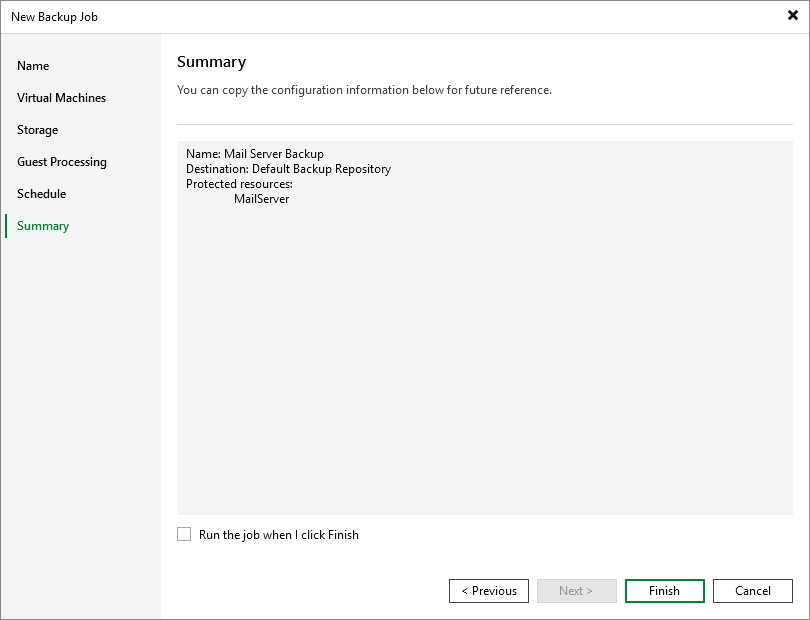
Task: Cancel the backup job wizard
Action: [752, 591]
